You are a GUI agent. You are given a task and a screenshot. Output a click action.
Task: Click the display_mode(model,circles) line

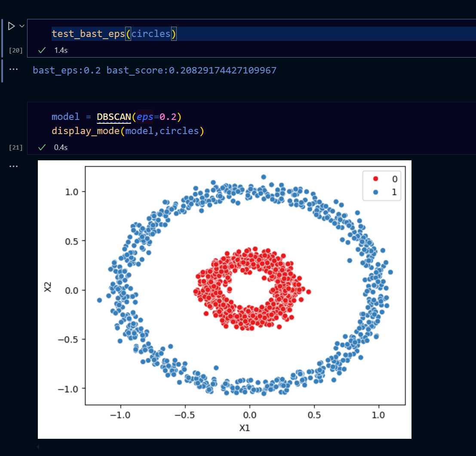point(128,131)
